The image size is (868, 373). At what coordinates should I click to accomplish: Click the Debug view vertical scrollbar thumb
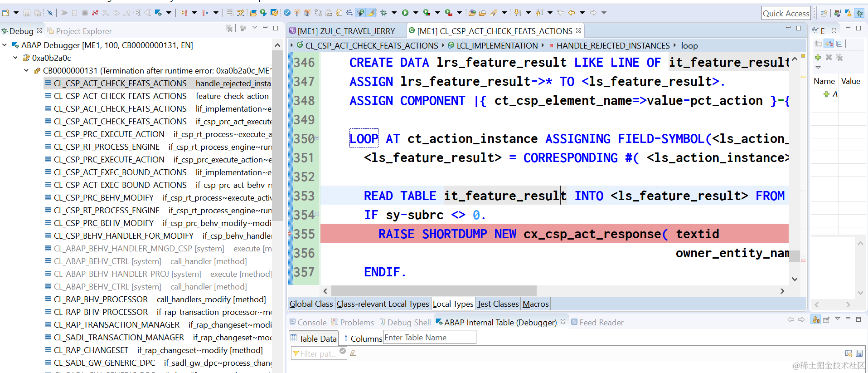[277, 135]
